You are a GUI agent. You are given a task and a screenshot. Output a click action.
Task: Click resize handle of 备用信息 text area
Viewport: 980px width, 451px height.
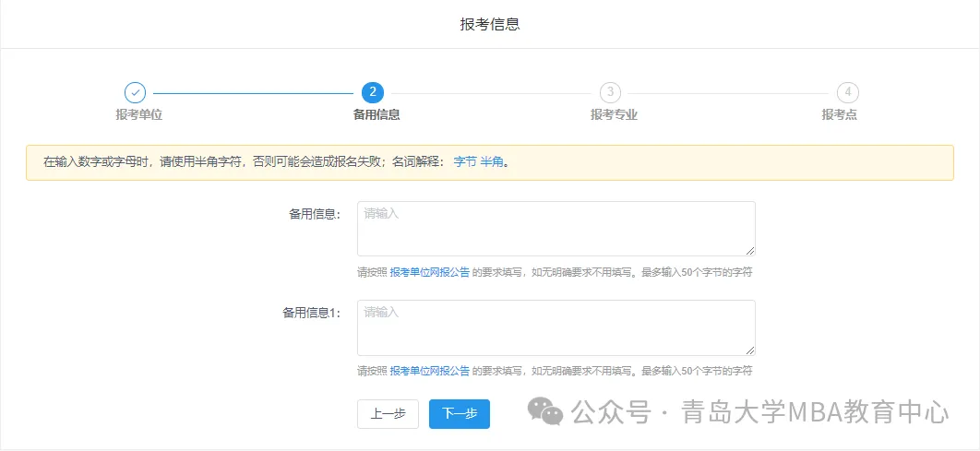pyautogui.click(x=750, y=251)
